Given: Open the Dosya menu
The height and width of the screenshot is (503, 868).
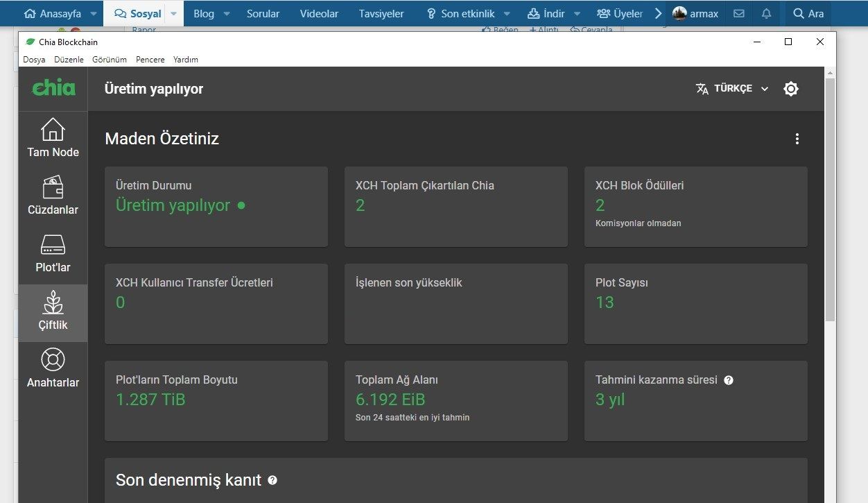Looking at the screenshot, I should tap(34, 60).
